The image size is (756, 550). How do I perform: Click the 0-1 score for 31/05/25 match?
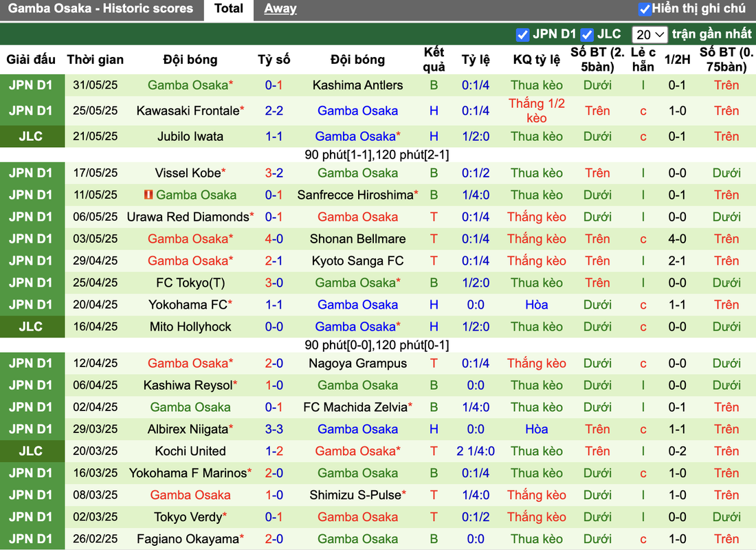click(x=274, y=85)
